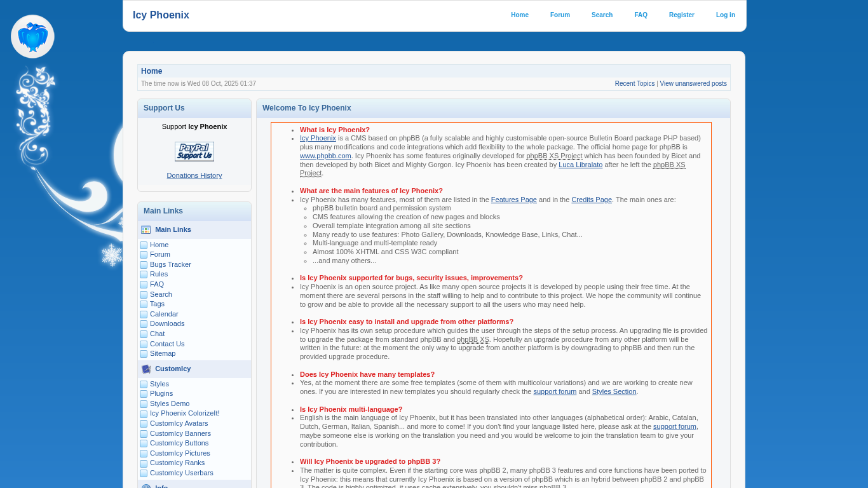Viewport: 868px width, 488px height.
Task: Open CustomIcy Userbars link
Action: point(182,473)
